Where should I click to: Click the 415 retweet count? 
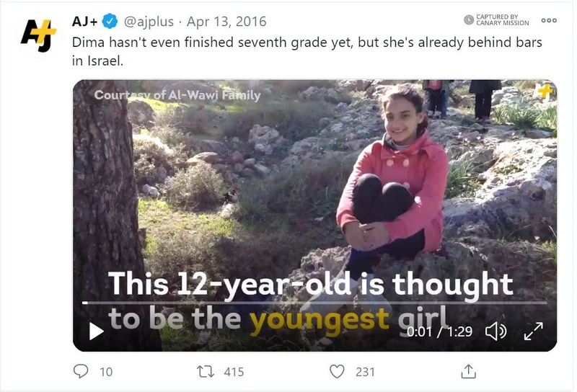[x=234, y=372]
